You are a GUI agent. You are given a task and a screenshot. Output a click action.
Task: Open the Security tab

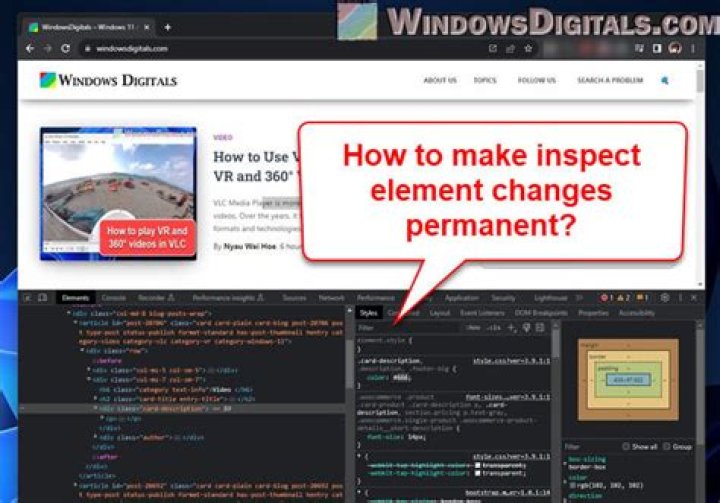pyautogui.click(x=503, y=298)
